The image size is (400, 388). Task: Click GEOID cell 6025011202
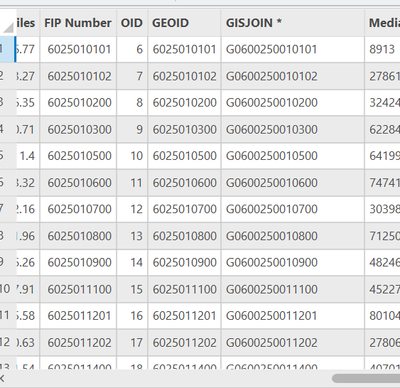coord(184,342)
